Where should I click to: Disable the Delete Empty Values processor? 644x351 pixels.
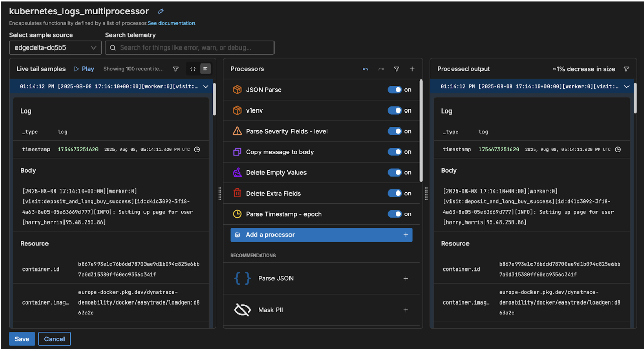(x=395, y=172)
